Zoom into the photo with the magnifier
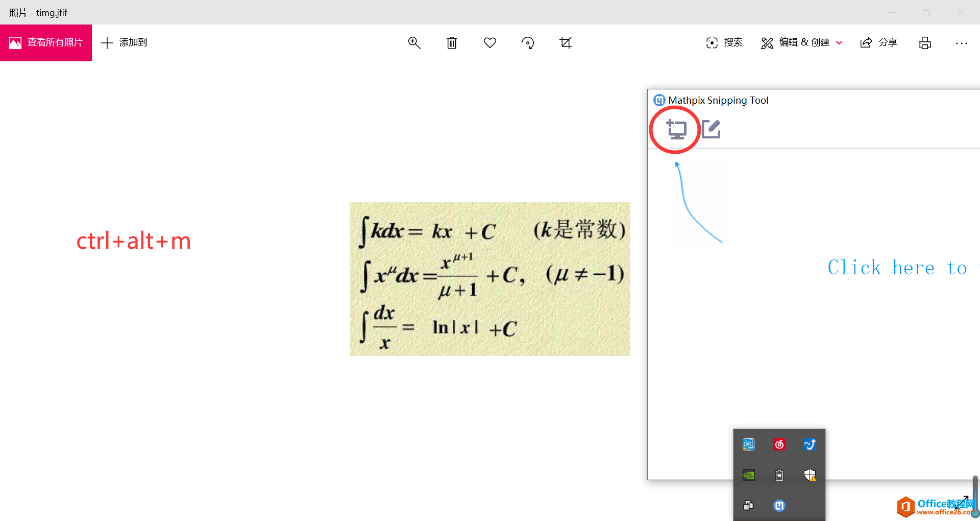Image resolution: width=980 pixels, height=521 pixels. coord(414,43)
